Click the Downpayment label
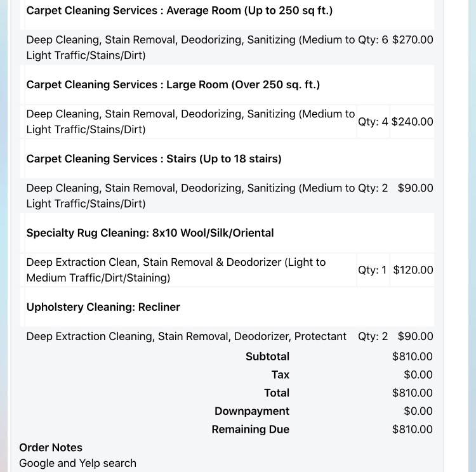The width and height of the screenshot is (476, 472). pyautogui.click(x=252, y=412)
